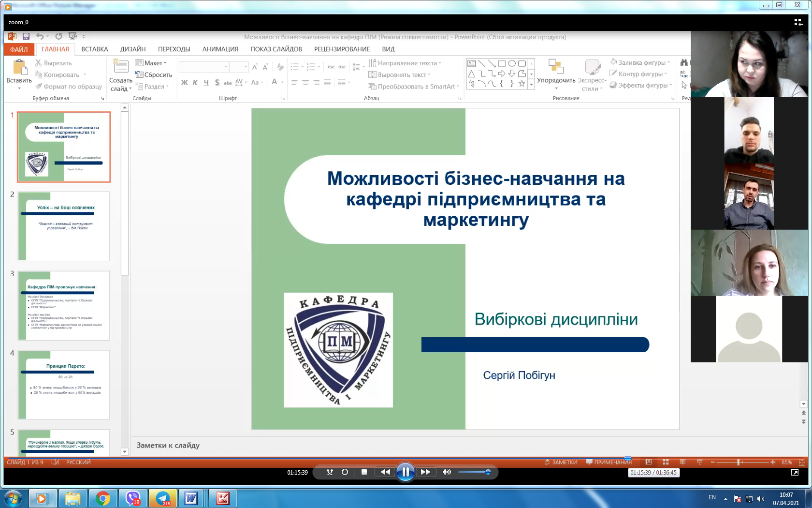The width and height of the screenshot is (812, 508).
Task: Select slide 2 thumbnail Успіх
Action: [x=64, y=226]
